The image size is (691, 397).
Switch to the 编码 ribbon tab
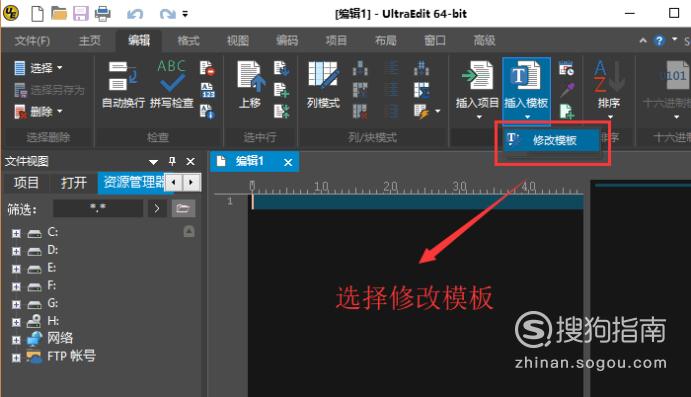coord(287,41)
